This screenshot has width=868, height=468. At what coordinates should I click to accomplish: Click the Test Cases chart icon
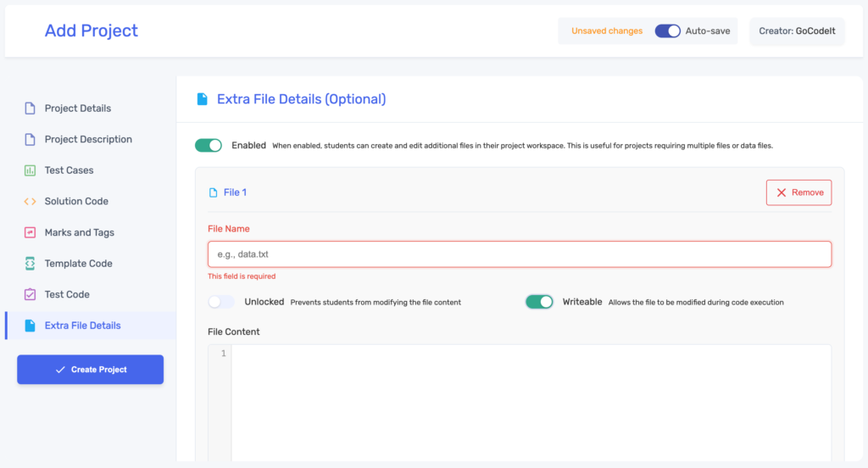point(30,170)
